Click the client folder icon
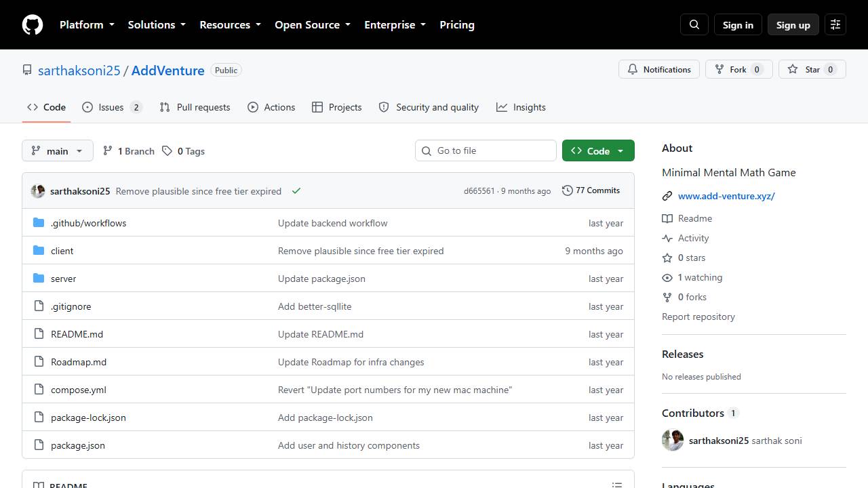 tap(39, 251)
